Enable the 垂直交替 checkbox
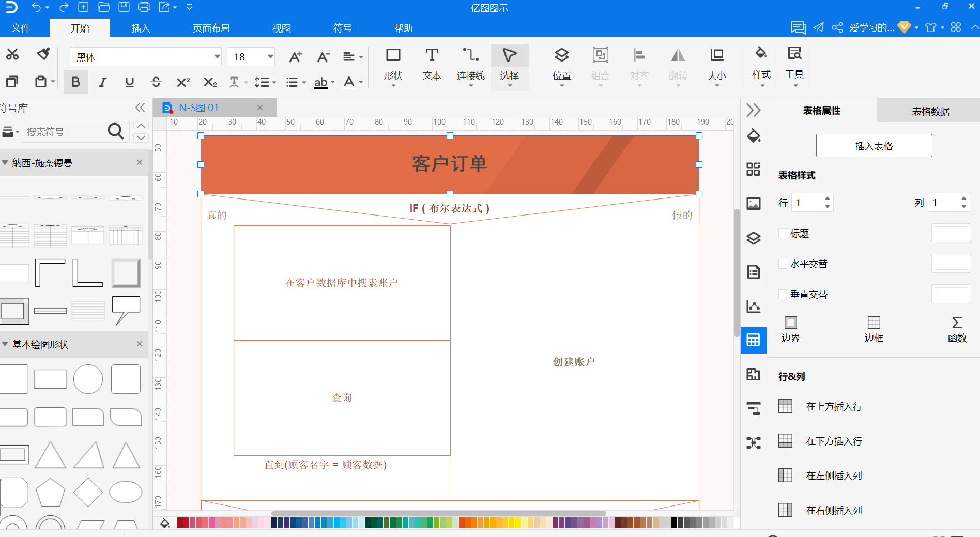 (x=783, y=294)
